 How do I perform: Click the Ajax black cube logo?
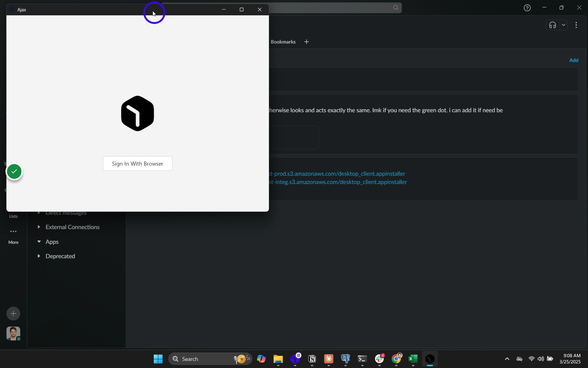point(138,113)
